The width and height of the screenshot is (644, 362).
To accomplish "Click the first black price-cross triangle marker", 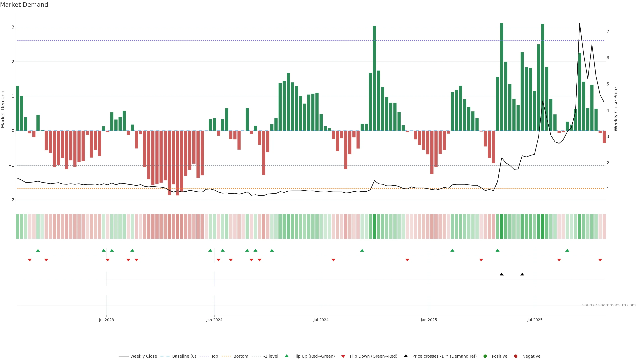I will [x=501, y=274].
